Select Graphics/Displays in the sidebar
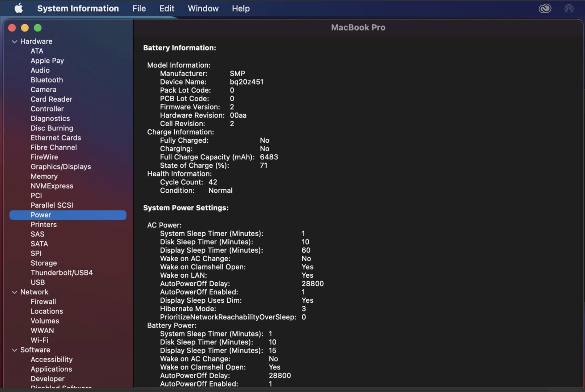 (61, 167)
